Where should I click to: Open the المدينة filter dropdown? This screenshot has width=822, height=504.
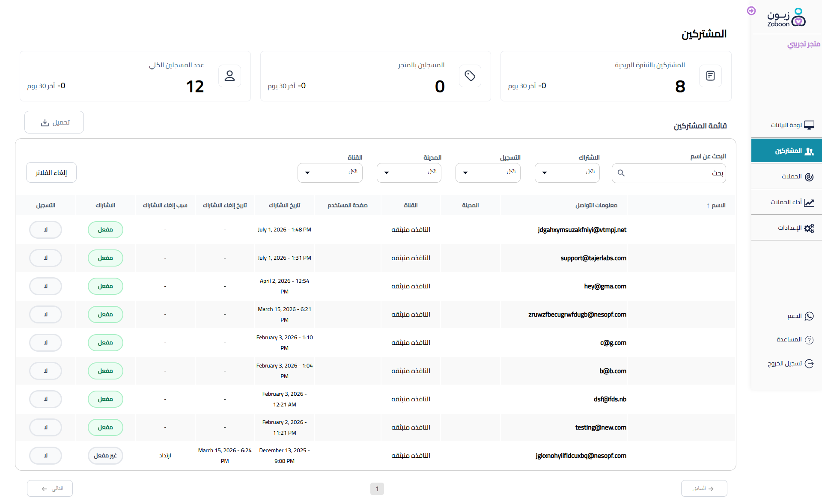pos(409,173)
